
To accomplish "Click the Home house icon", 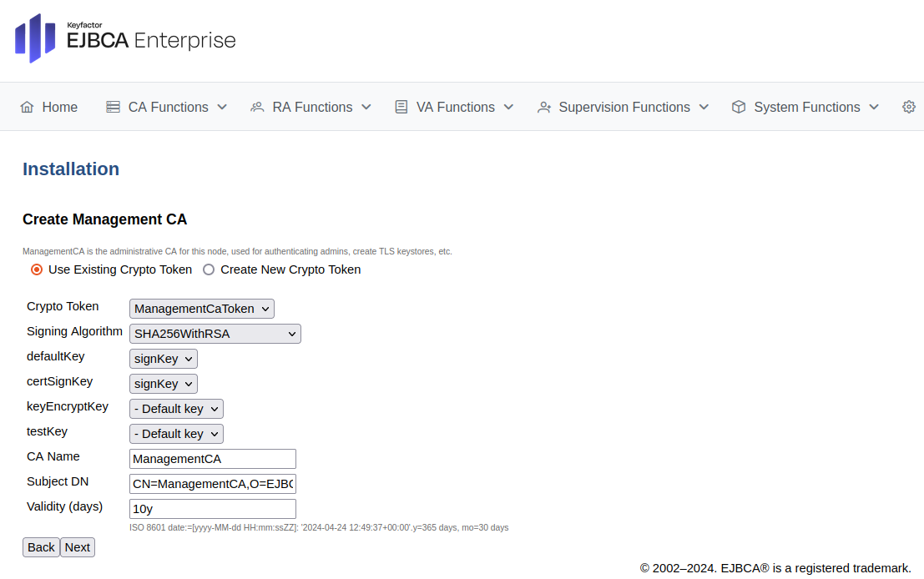I will tap(27, 107).
